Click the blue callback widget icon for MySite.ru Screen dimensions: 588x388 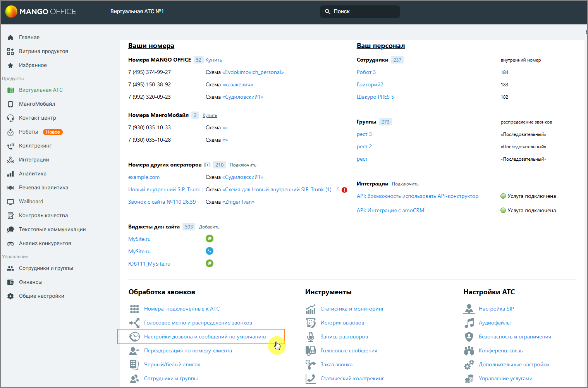(210, 251)
